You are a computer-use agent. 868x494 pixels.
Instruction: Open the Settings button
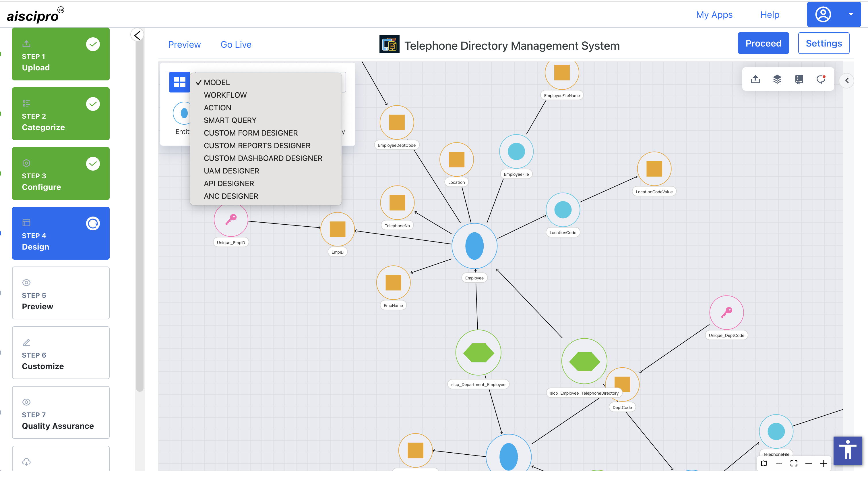(x=824, y=43)
